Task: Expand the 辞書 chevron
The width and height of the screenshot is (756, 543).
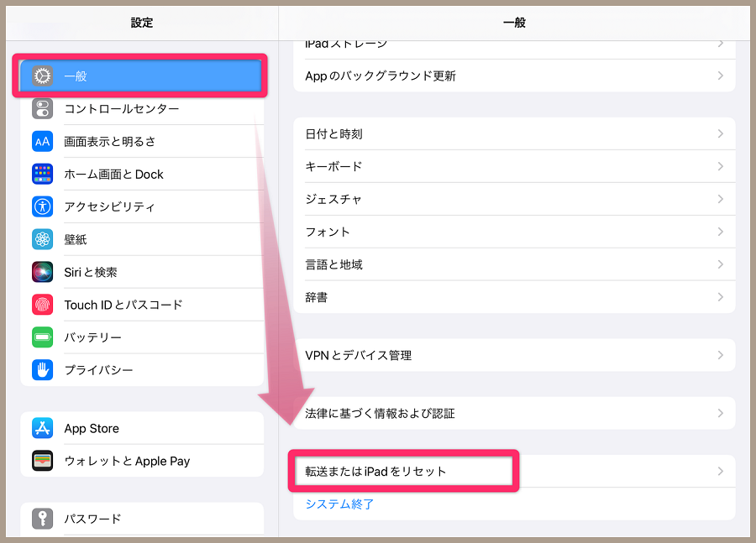Action: (721, 297)
